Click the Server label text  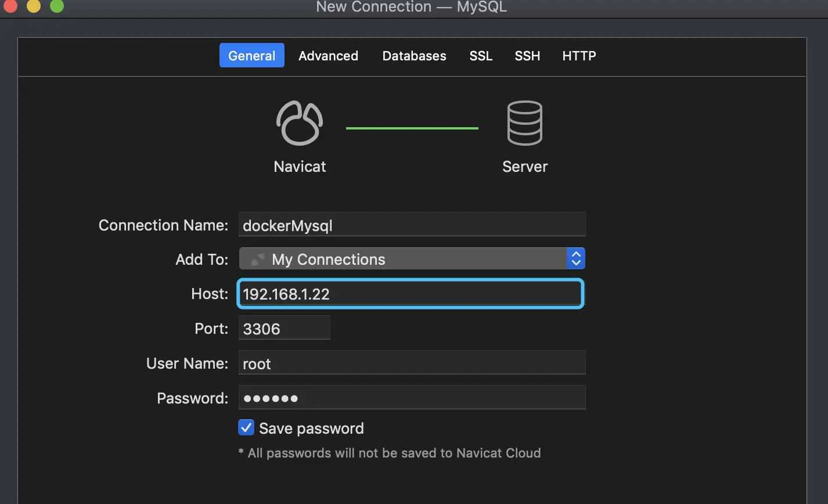pos(525,167)
